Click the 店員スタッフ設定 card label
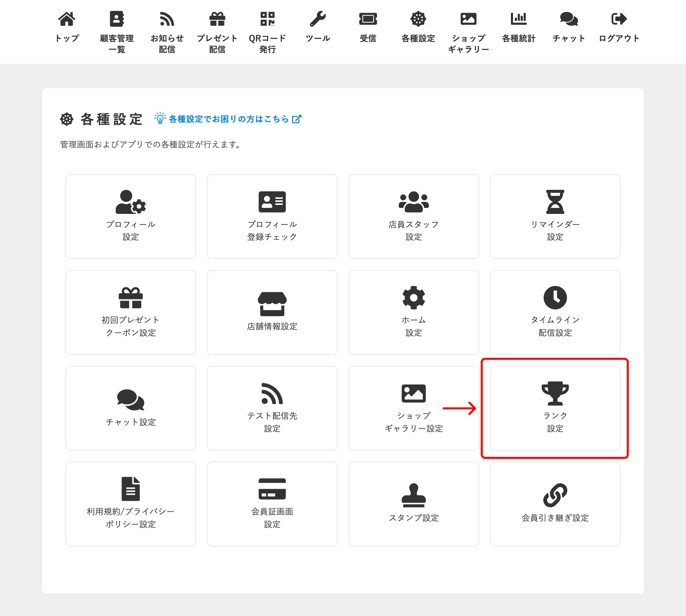The image size is (686, 616). [x=413, y=230]
